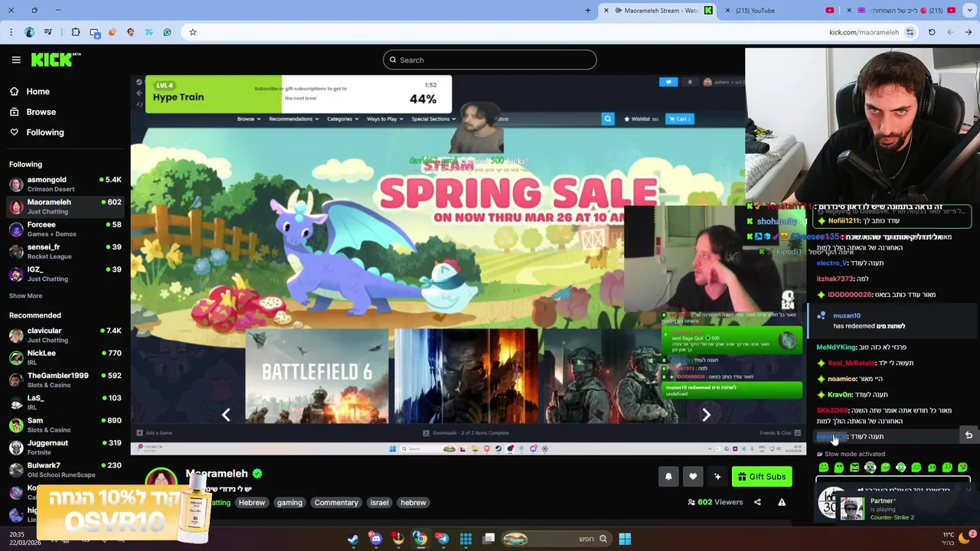Go to the Kick logo home
The height and width of the screenshot is (551, 980).
coord(55,60)
